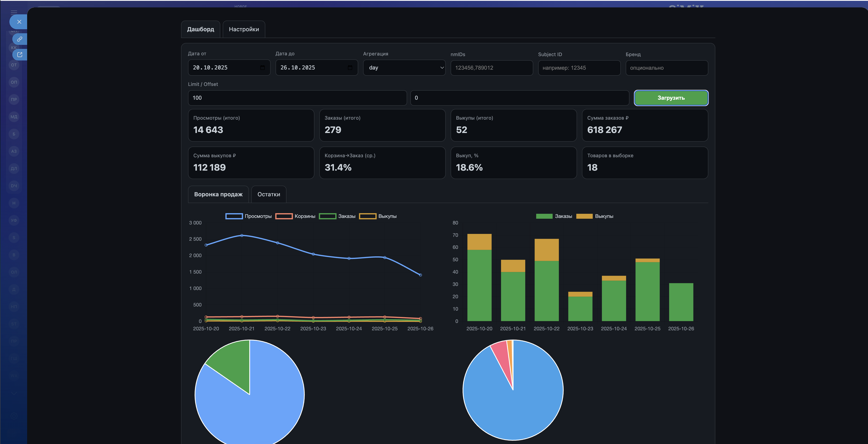868x444 pixels.
Task: Open panel in new window icon
Action: (20, 55)
